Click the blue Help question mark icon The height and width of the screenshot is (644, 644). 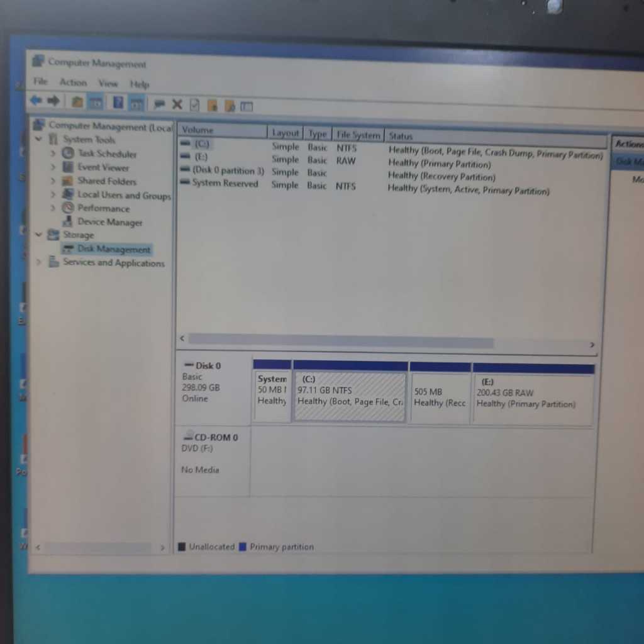click(x=118, y=103)
